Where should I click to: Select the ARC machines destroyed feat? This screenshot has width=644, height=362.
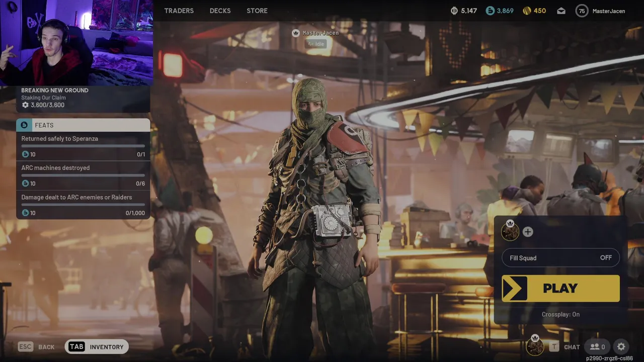point(83,175)
